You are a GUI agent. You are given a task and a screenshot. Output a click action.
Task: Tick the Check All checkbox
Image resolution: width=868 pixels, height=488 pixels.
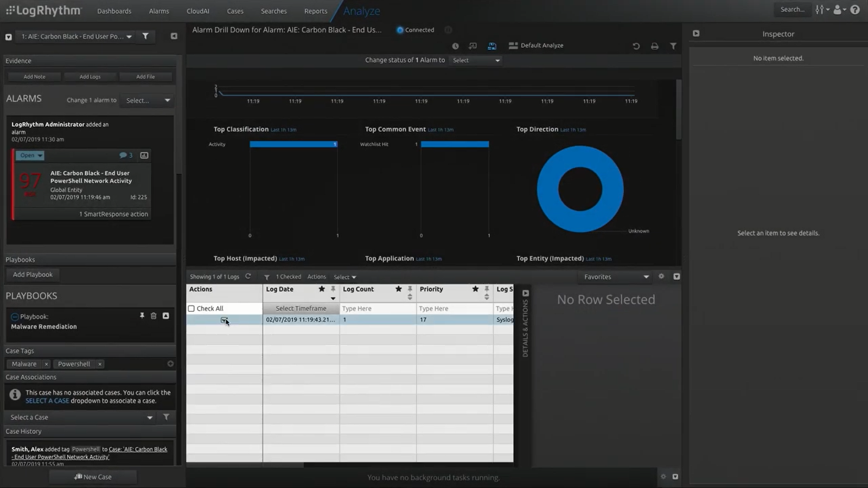[191, 309]
